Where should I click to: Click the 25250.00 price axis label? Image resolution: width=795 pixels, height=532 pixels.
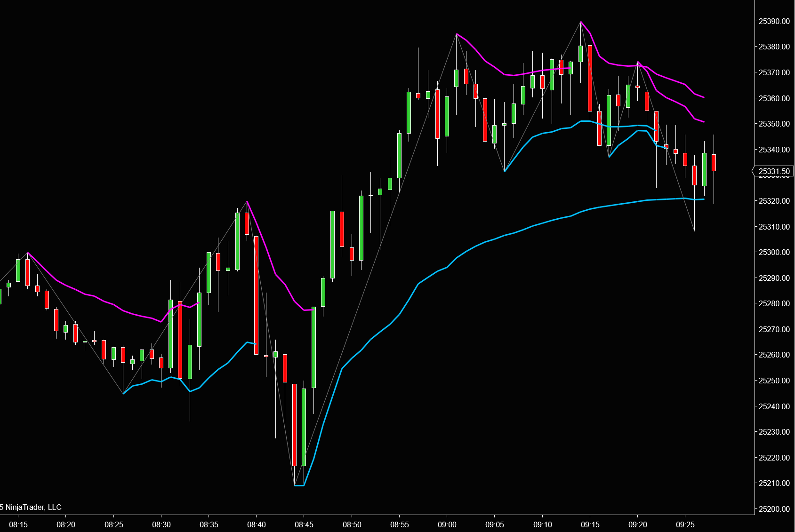[x=774, y=381]
